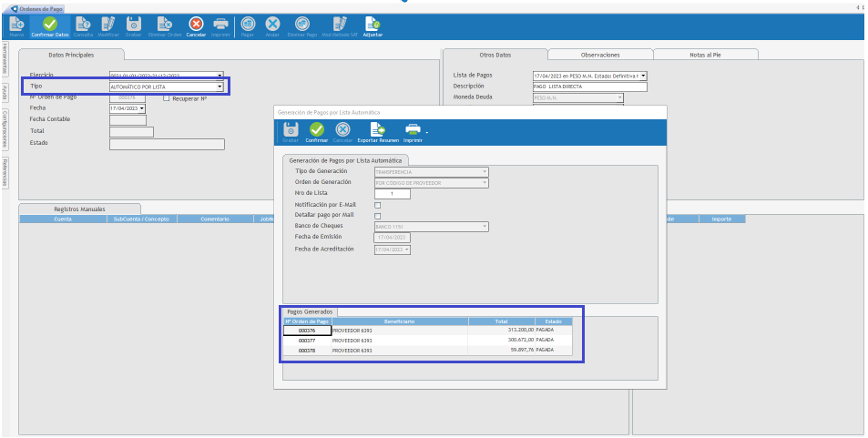Open the Ejercicio dropdown
The image size is (868, 438).
pos(220,76)
